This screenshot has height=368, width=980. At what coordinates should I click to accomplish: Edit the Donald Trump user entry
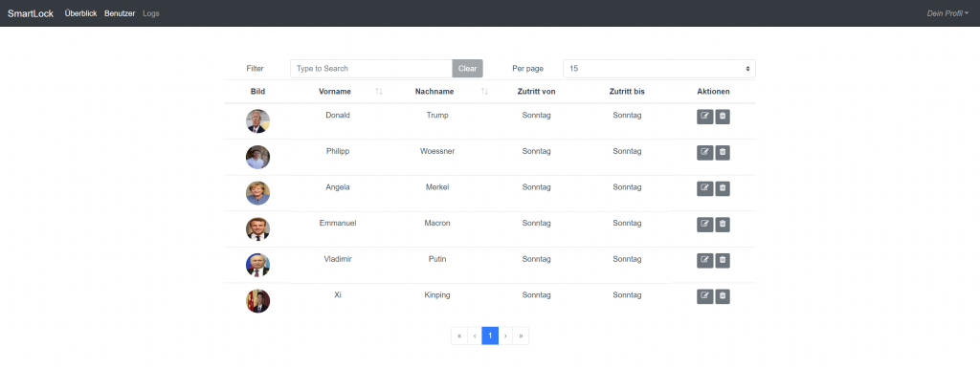705,117
